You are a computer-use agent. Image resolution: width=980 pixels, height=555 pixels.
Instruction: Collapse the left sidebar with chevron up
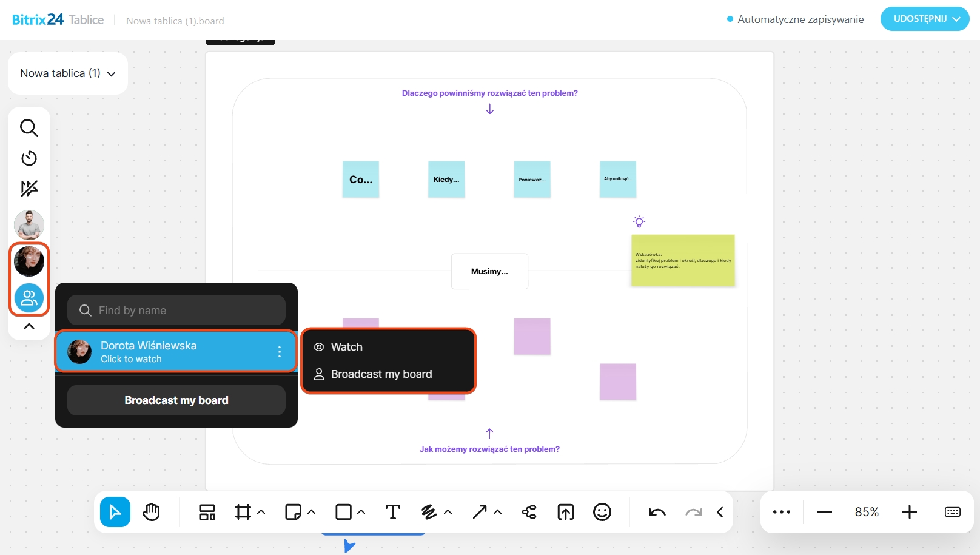click(x=29, y=326)
